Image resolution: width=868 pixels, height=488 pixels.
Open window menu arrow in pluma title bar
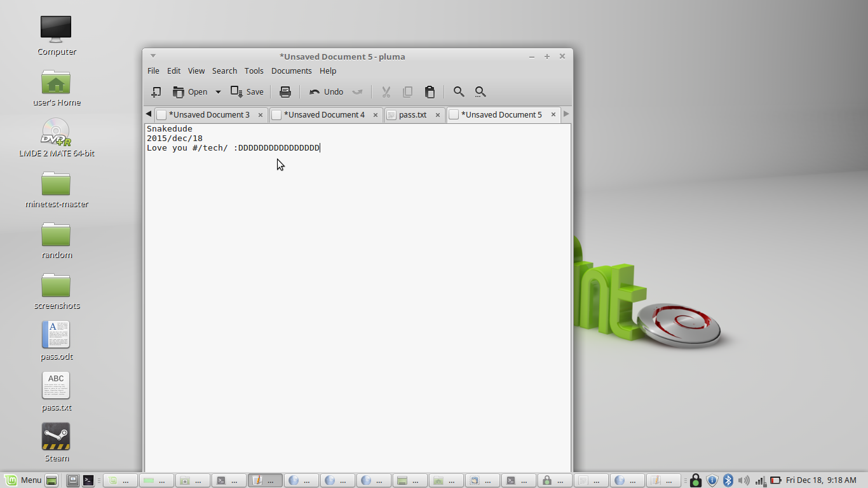153,56
